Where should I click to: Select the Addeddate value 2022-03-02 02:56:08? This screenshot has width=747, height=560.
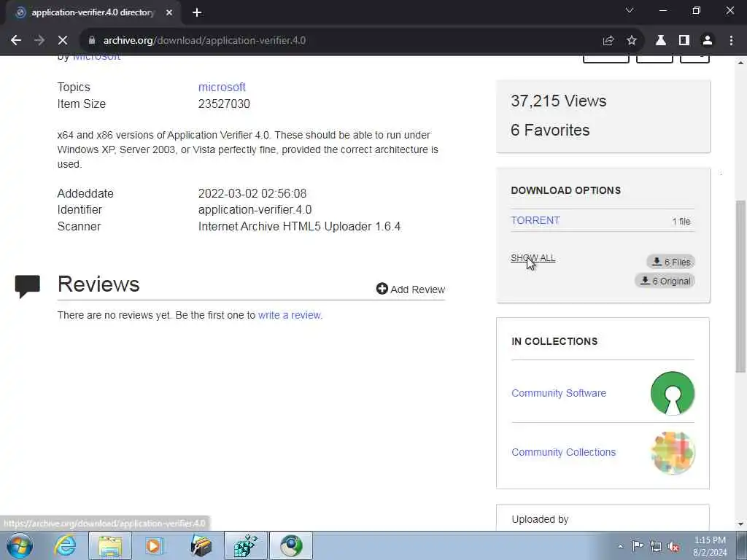click(x=252, y=194)
